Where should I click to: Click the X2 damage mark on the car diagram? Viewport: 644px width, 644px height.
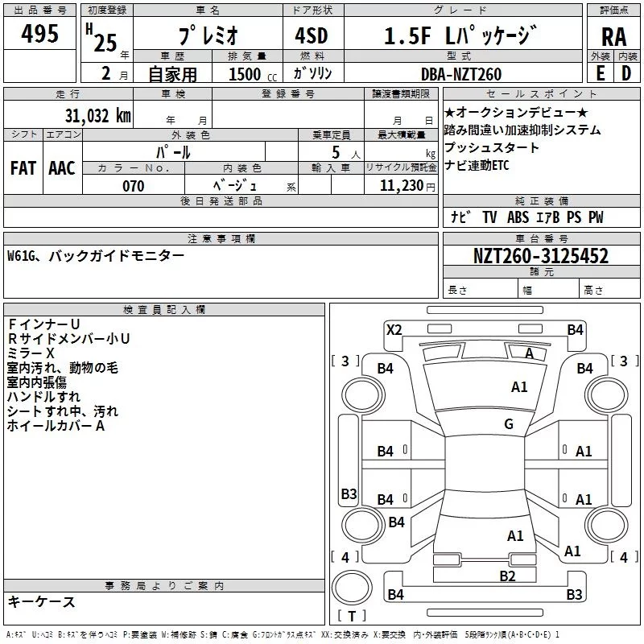(394, 329)
